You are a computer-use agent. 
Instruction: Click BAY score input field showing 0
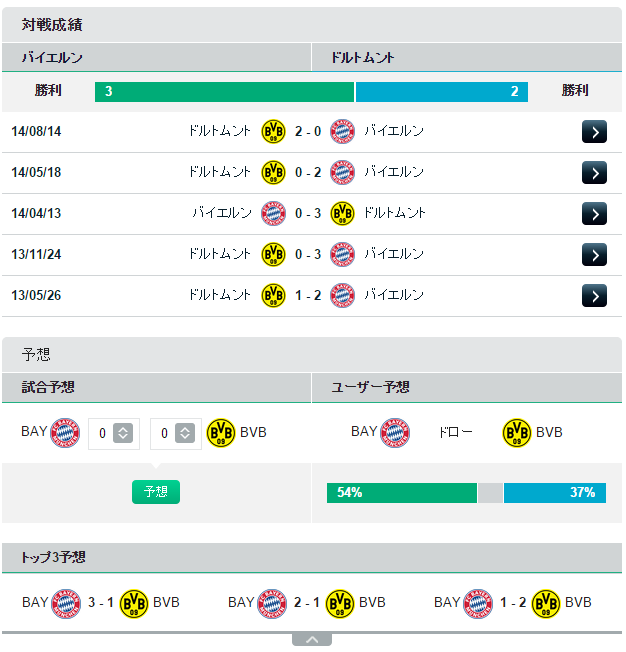102,435
